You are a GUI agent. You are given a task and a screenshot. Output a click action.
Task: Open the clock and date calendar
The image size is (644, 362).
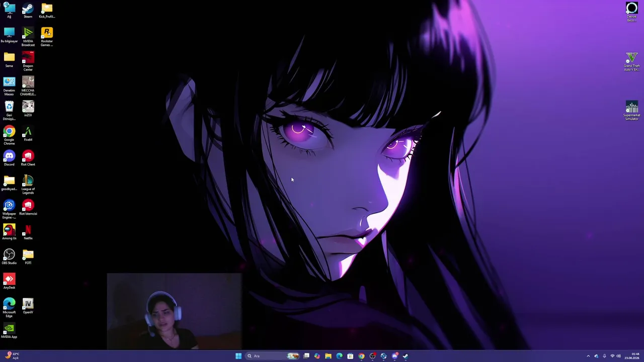click(x=632, y=356)
